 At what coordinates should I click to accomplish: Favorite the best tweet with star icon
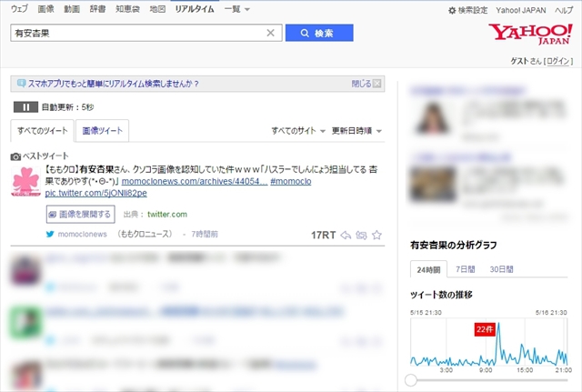click(376, 235)
